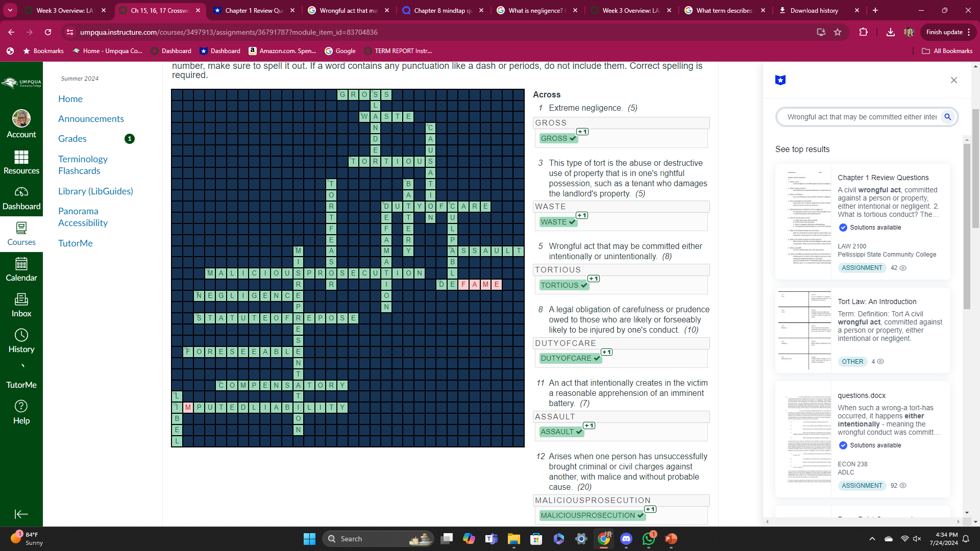Open the Terminology Flashcards page

[83, 165]
